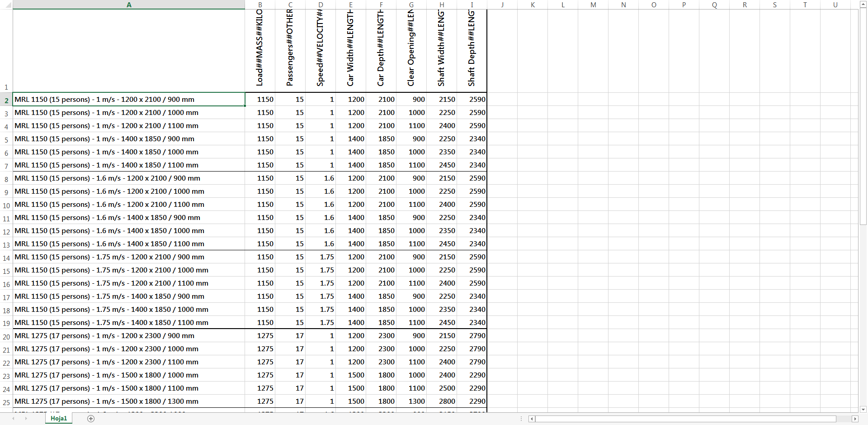
Task: Select cell 'MRL 1150 (15 persons) - 1.75 m/s - 1400 x 1850 / 900 mm'
Action: click(129, 296)
